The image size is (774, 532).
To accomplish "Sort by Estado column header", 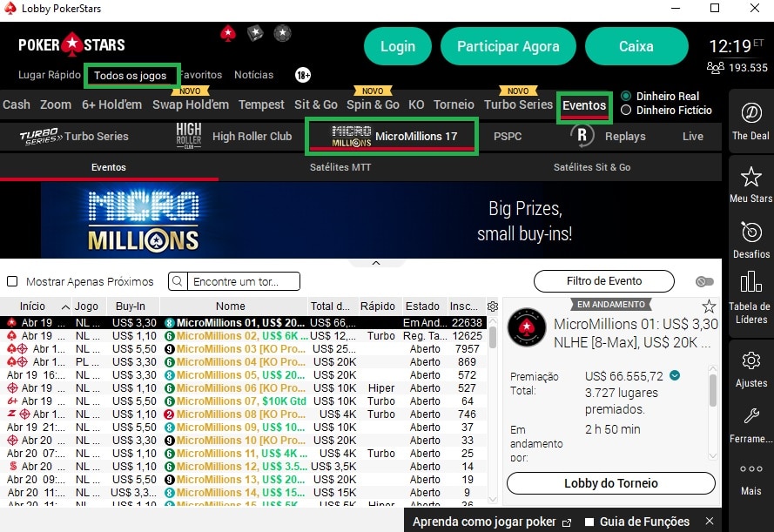I will [x=422, y=306].
